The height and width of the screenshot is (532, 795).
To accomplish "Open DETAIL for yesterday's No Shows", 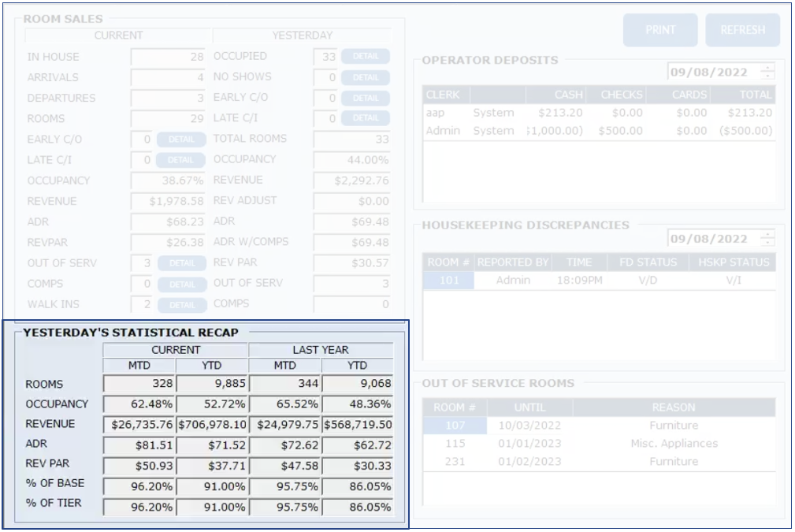I will click(x=365, y=77).
